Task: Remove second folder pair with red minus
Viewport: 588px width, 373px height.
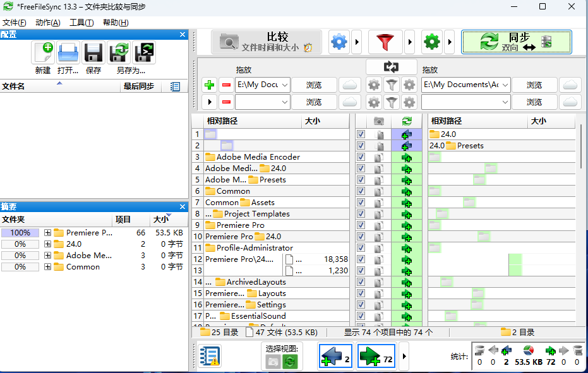Action: coord(226,102)
